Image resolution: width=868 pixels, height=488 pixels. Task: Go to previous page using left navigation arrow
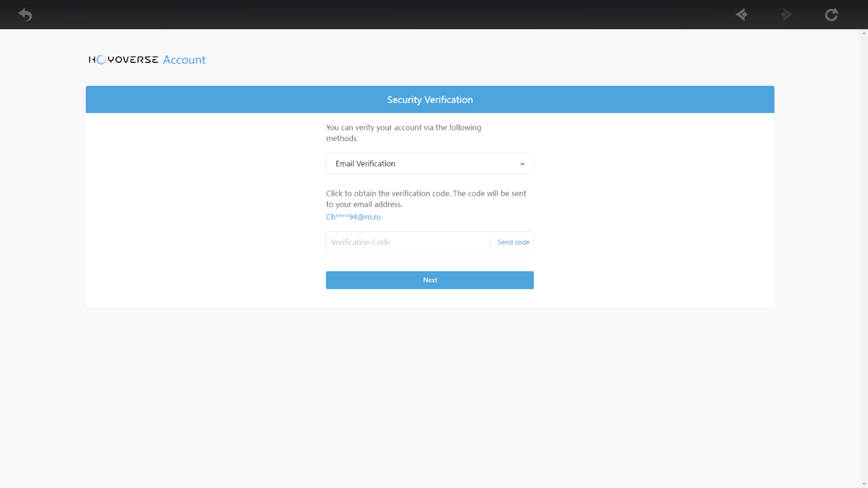click(x=742, y=14)
